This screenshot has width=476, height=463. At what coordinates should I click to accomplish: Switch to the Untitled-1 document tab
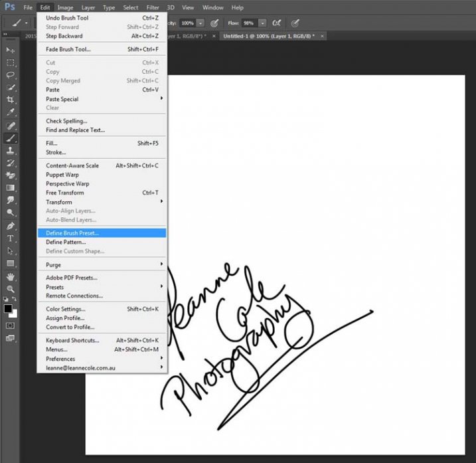pyautogui.click(x=268, y=36)
